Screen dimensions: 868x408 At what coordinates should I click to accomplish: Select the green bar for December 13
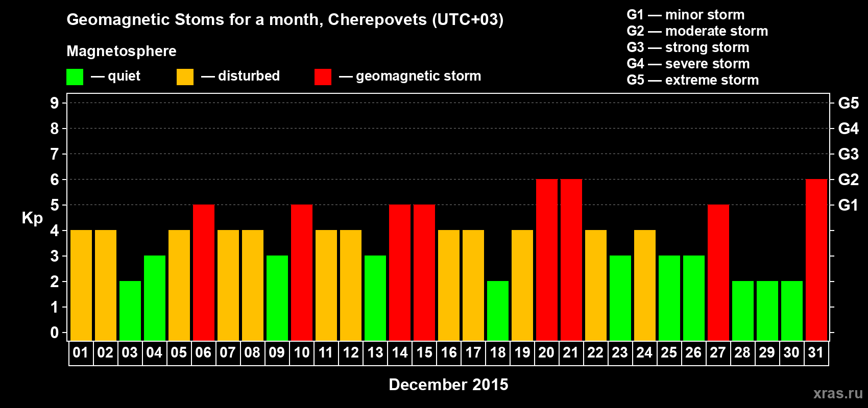[x=375, y=298]
